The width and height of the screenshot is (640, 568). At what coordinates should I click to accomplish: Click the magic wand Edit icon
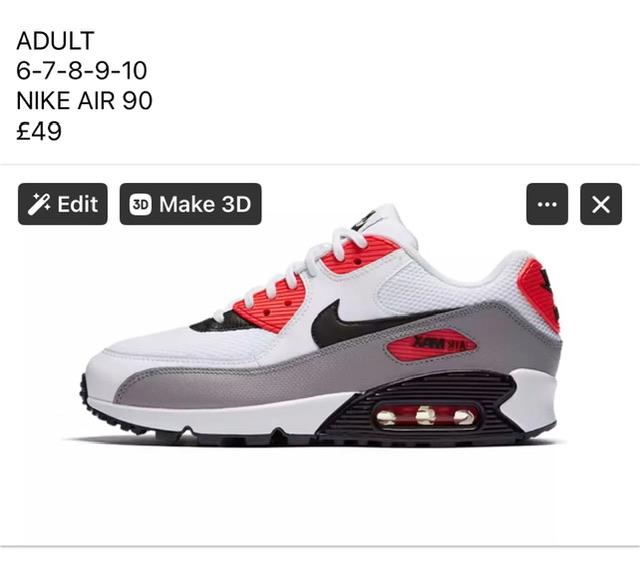[38, 204]
